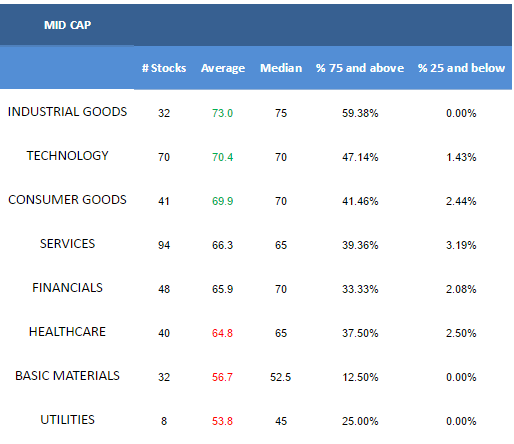Click the red 53.8 average value
514x444 pixels.
click(222, 421)
